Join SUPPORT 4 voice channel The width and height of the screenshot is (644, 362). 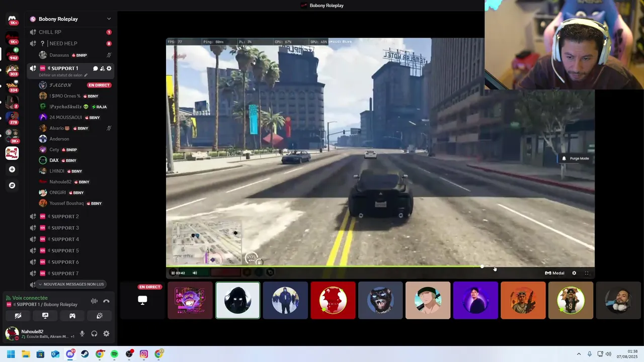[70, 239]
